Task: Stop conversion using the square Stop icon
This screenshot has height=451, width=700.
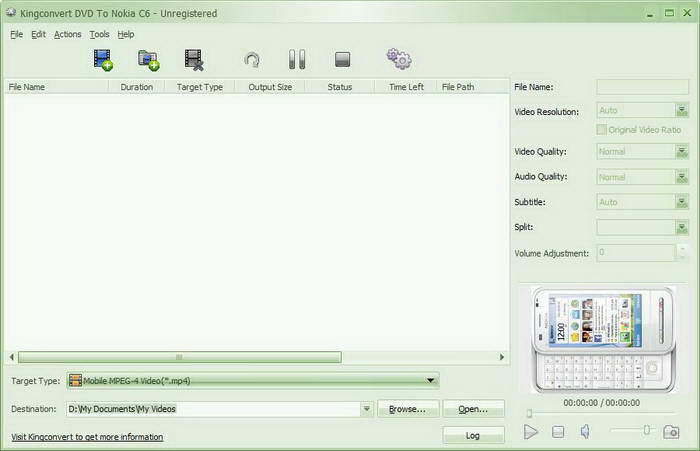Action: point(343,60)
